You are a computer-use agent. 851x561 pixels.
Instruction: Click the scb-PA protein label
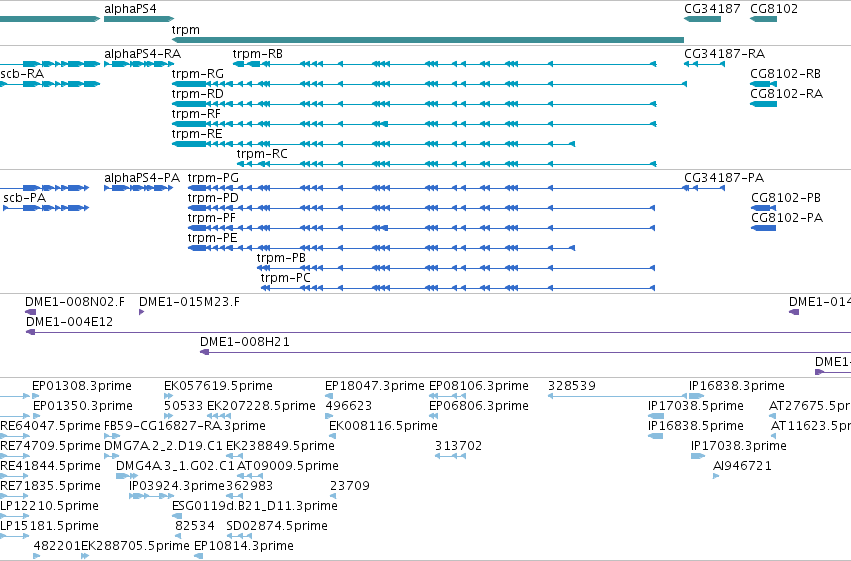tap(24, 198)
